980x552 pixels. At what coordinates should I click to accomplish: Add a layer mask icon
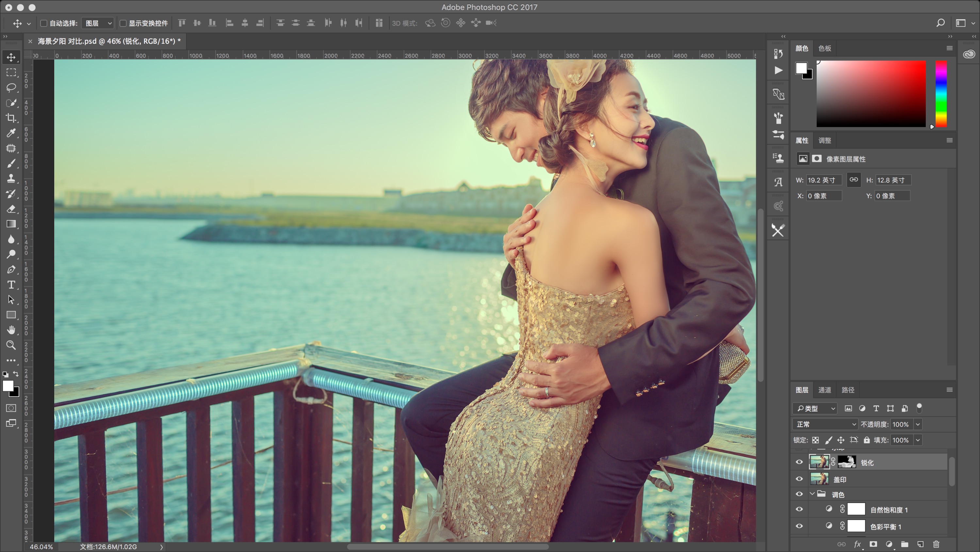coord(874,544)
